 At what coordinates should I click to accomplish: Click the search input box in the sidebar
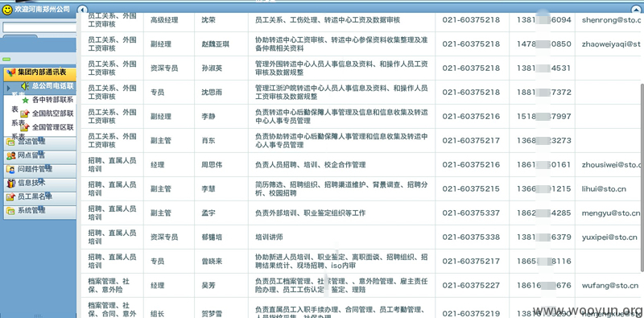[39, 27]
